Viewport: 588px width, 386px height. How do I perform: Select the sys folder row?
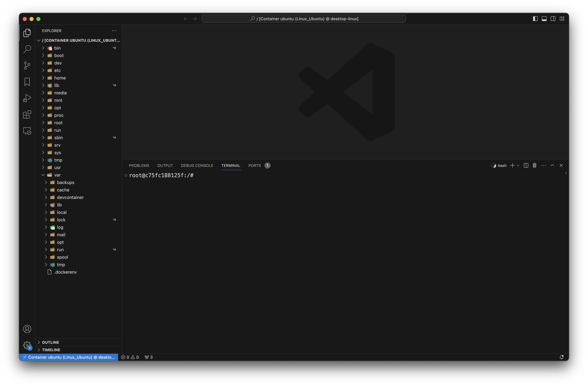click(x=79, y=153)
